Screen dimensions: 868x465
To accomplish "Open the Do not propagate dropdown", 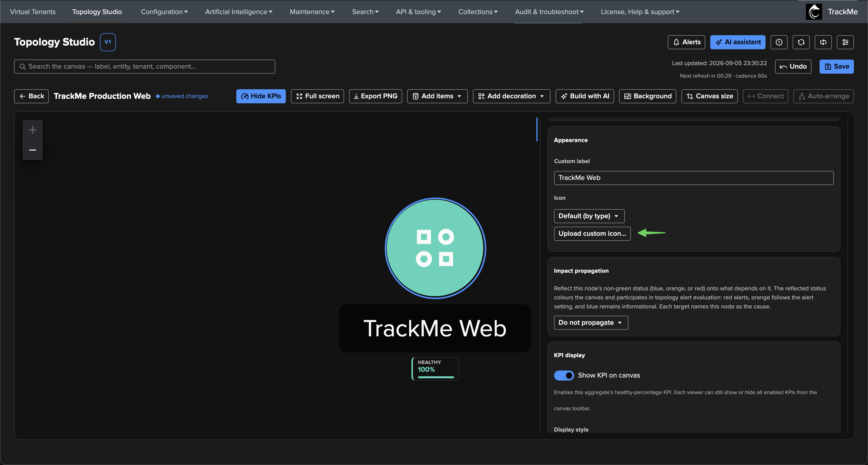I will (591, 323).
